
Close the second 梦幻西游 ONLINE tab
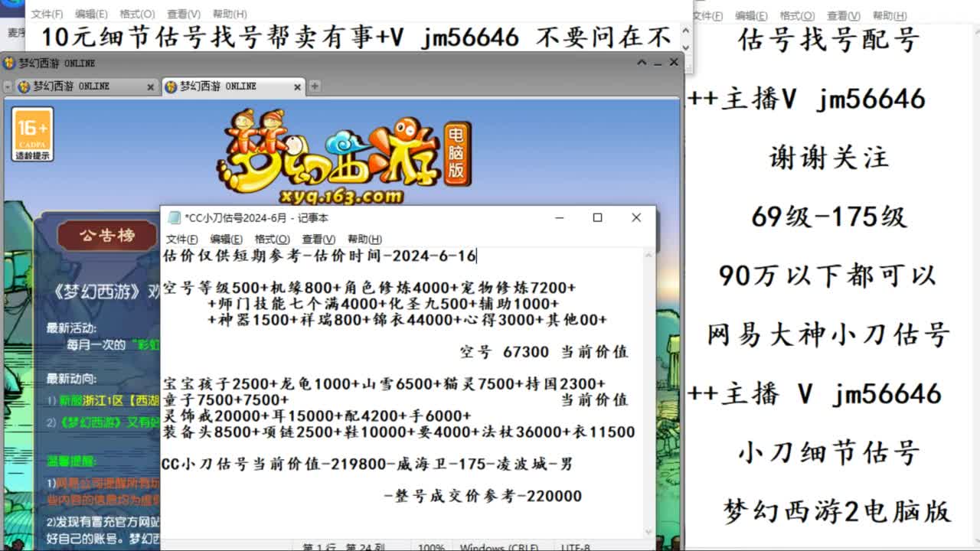point(298,87)
